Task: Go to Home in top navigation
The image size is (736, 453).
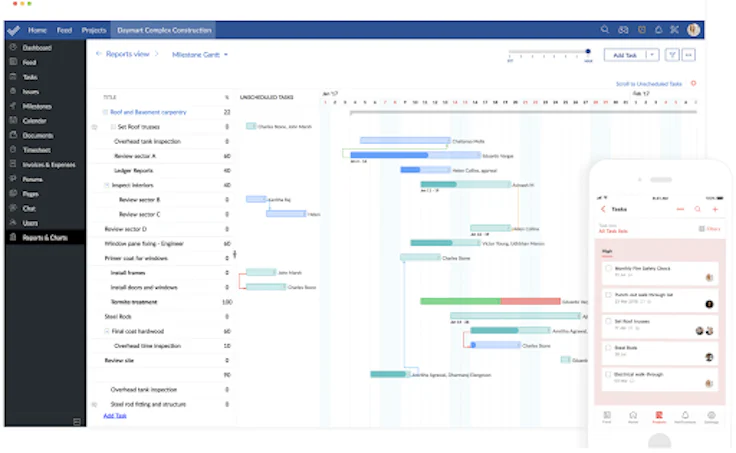Action: pyautogui.click(x=37, y=30)
